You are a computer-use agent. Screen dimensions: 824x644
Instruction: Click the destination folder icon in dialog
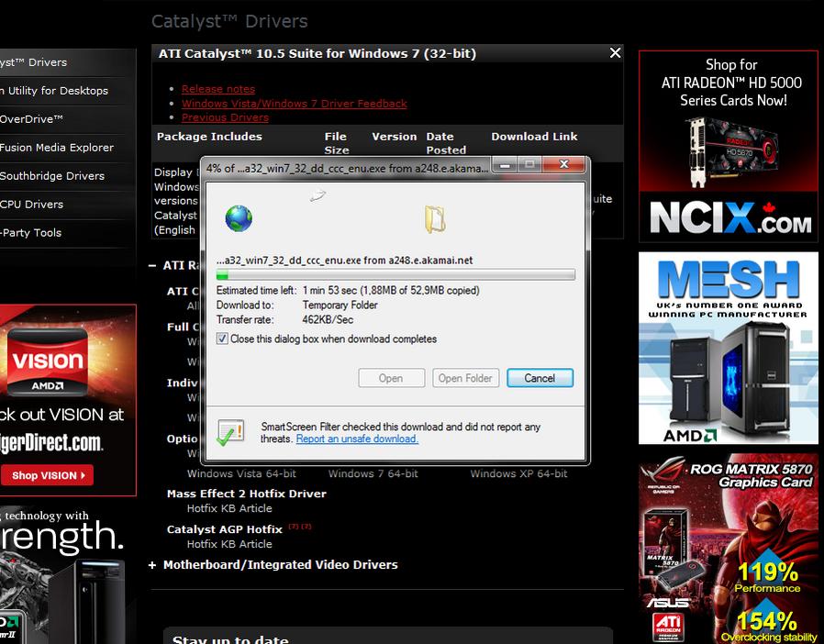[x=435, y=219]
